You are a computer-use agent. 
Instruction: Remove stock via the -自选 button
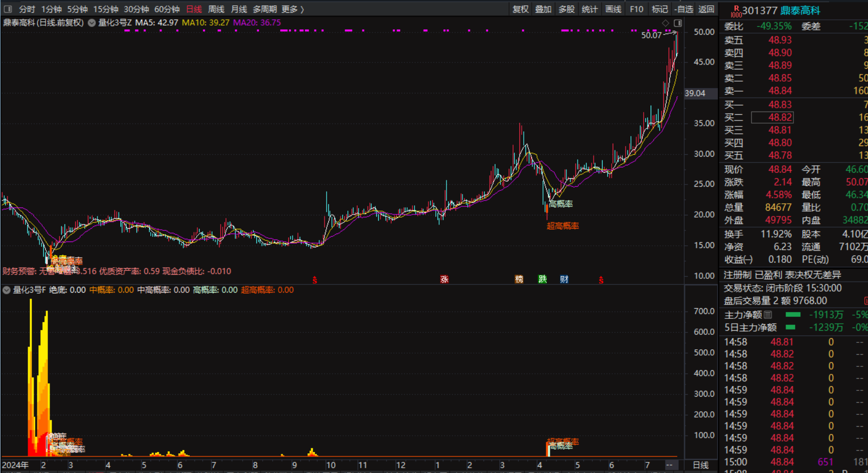click(x=684, y=9)
